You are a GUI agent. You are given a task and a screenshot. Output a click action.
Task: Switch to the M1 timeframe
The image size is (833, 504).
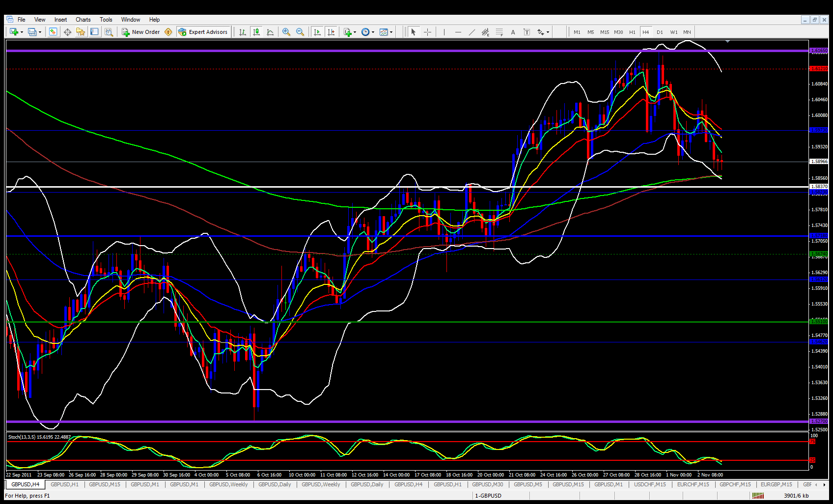tap(577, 32)
